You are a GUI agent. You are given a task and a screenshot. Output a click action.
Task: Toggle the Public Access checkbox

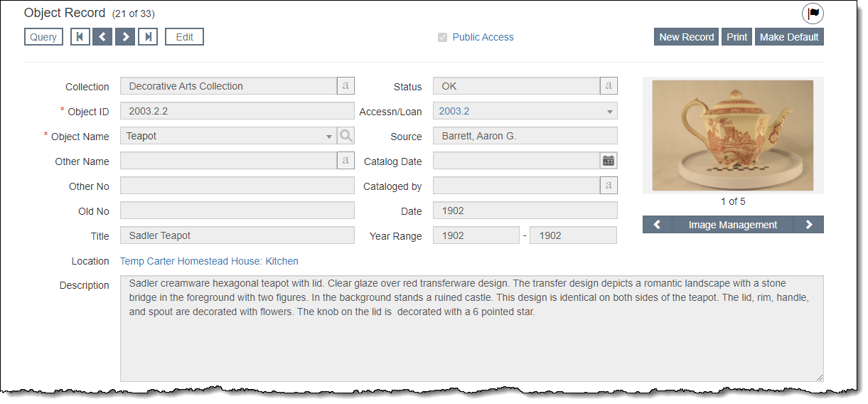click(443, 38)
